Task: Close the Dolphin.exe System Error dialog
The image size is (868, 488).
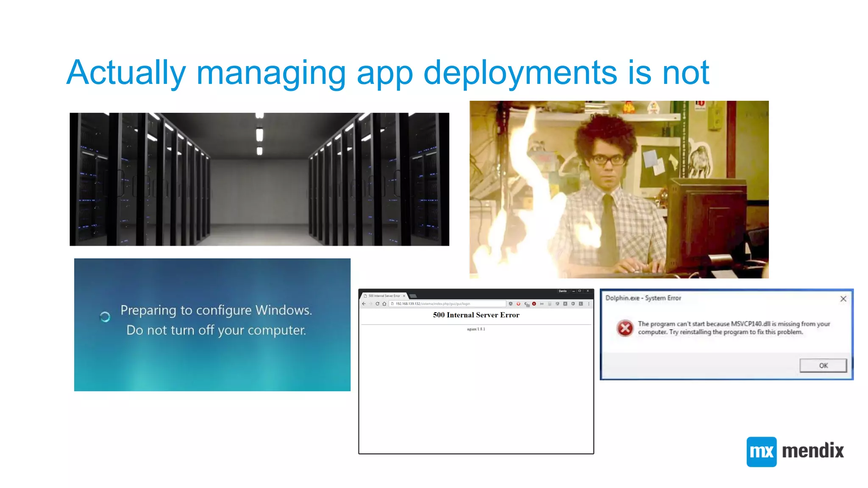Action: (843, 299)
